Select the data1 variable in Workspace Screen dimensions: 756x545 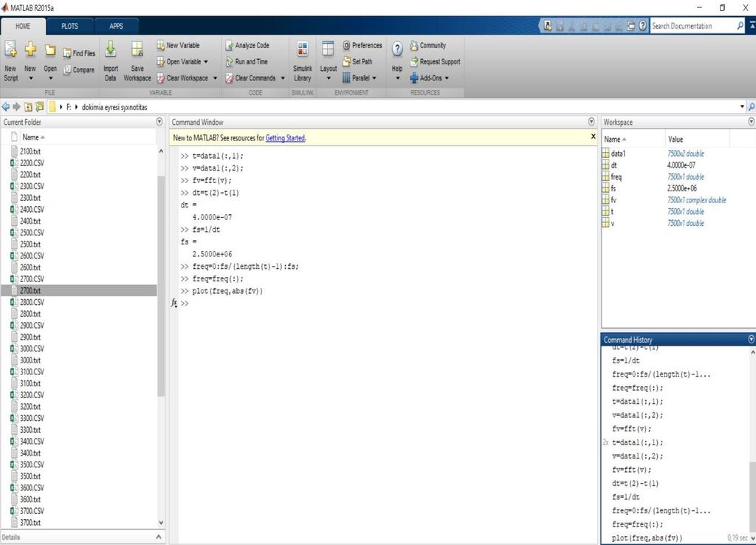[x=618, y=154]
